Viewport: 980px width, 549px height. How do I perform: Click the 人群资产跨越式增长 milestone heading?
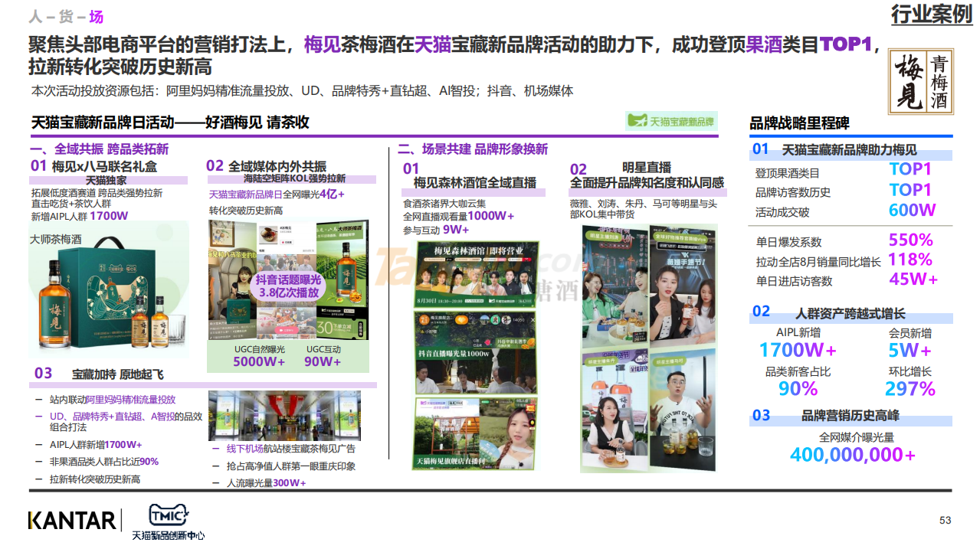[x=851, y=313]
